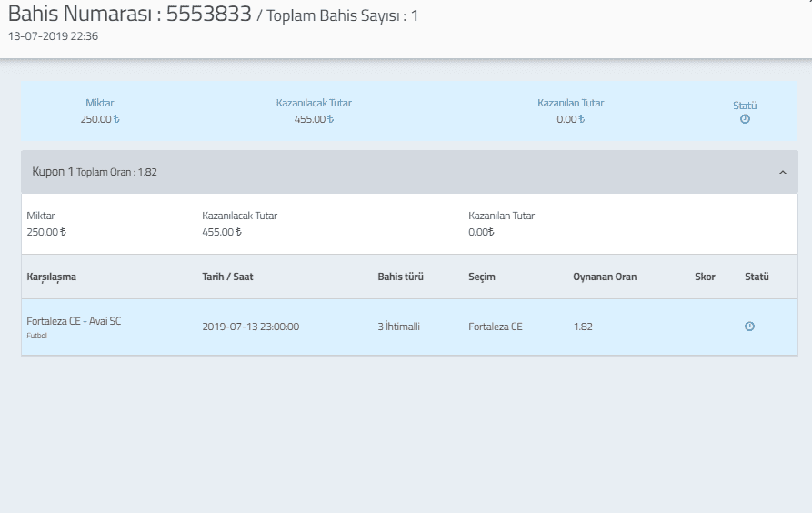Click the Oynanan Oran column header
Image resolution: width=812 pixels, height=513 pixels.
[x=605, y=277]
